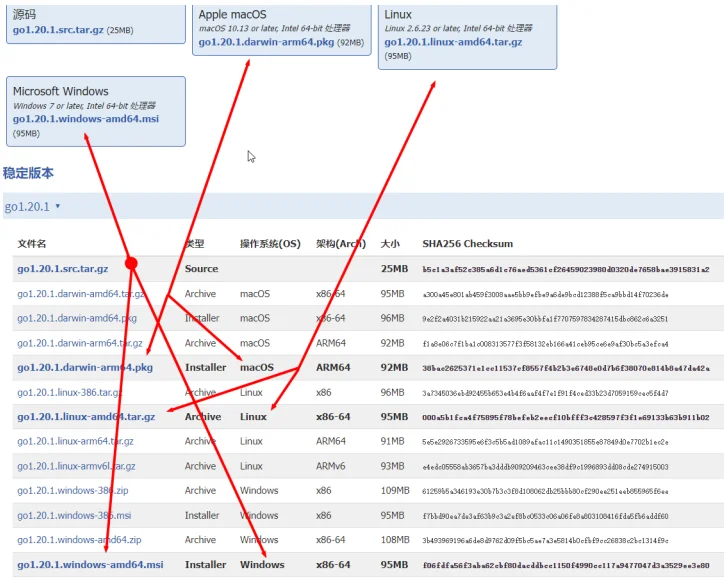Select x86 cell in windows-386.zip row
This screenshot has width=726, height=580.
(324, 490)
